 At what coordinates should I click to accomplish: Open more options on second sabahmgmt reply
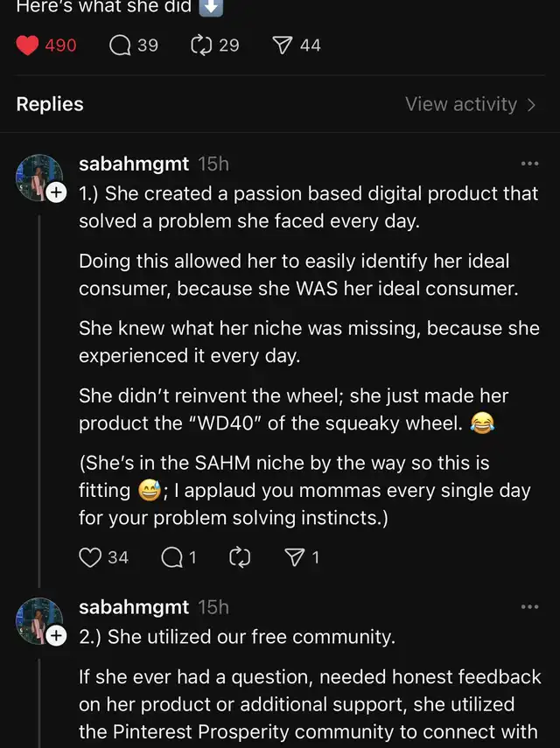[529, 607]
